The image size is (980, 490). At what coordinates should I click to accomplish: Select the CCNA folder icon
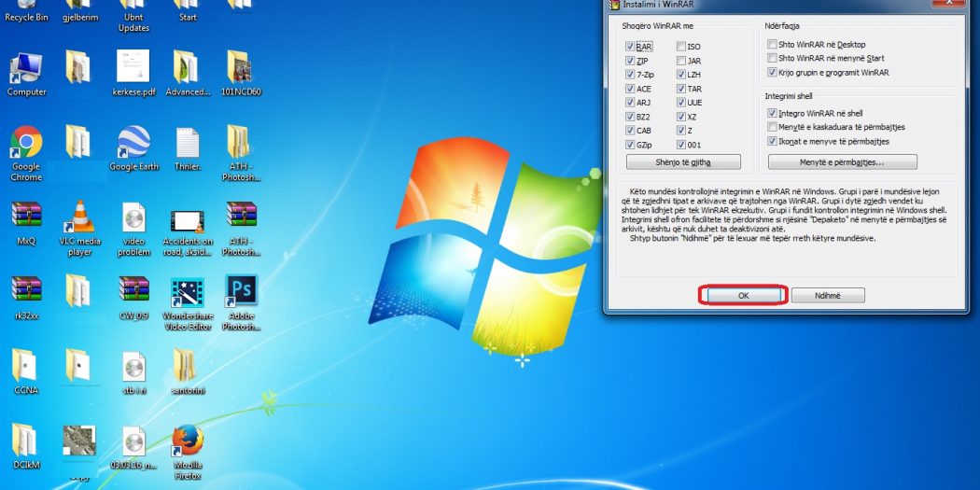pyautogui.click(x=26, y=372)
